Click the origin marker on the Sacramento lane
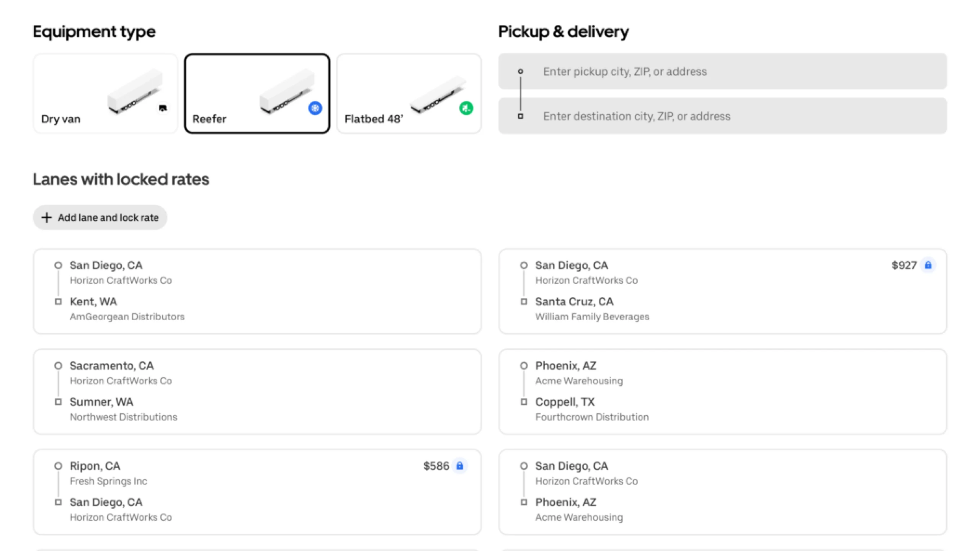Image resolution: width=980 pixels, height=551 pixels. (x=58, y=365)
